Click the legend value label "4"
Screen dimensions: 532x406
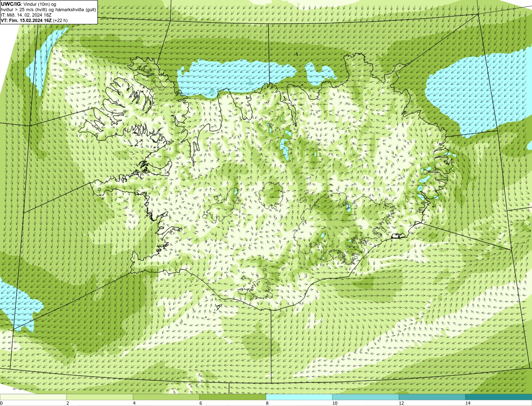134,403
